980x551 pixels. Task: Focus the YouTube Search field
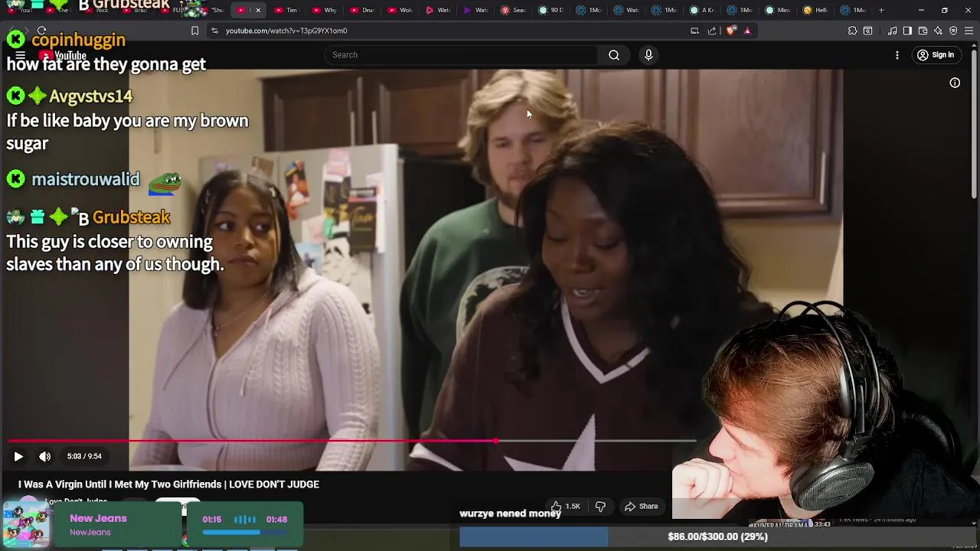tap(461, 55)
